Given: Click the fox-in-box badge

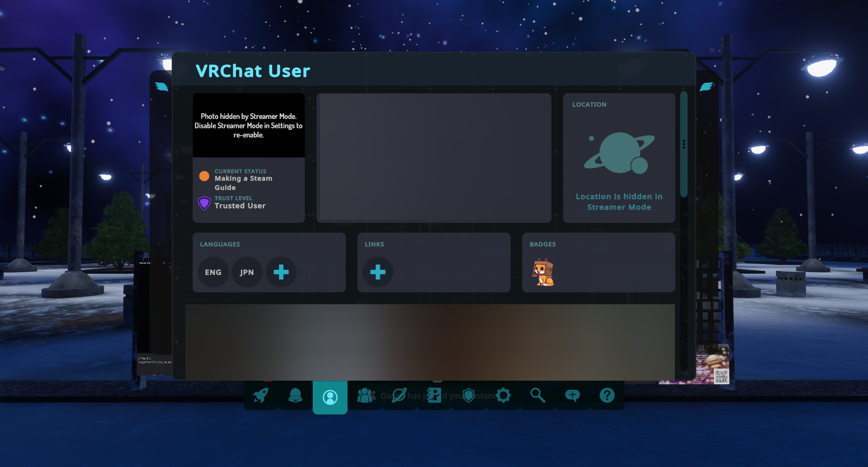Looking at the screenshot, I should (543, 272).
